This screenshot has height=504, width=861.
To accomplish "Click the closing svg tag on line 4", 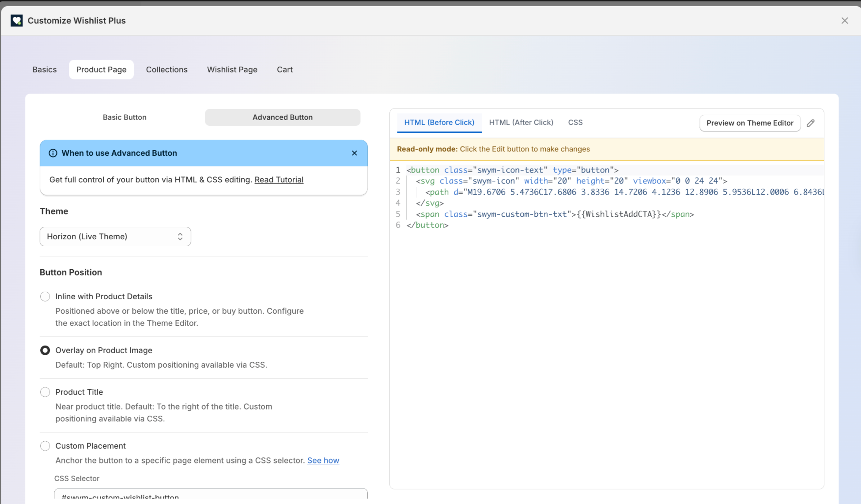I will click(430, 203).
